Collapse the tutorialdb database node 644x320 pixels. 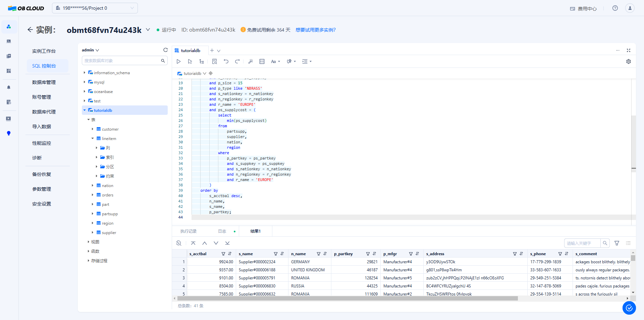coord(84,110)
